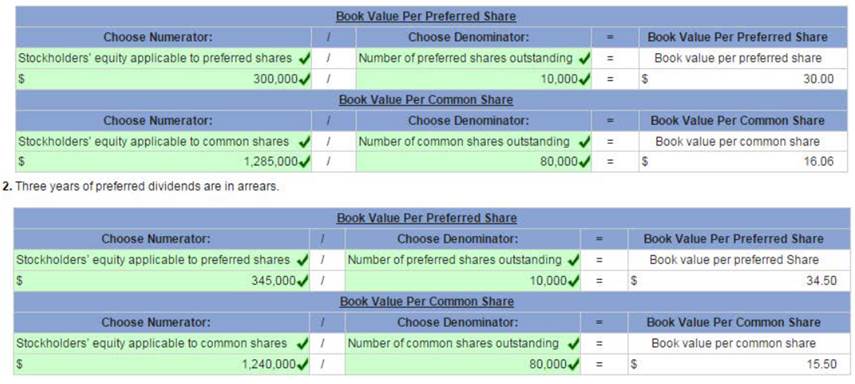Click the 34.50 book value result cell
The width and height of the screenshot is (855, 384).
(x=734, y=281)
